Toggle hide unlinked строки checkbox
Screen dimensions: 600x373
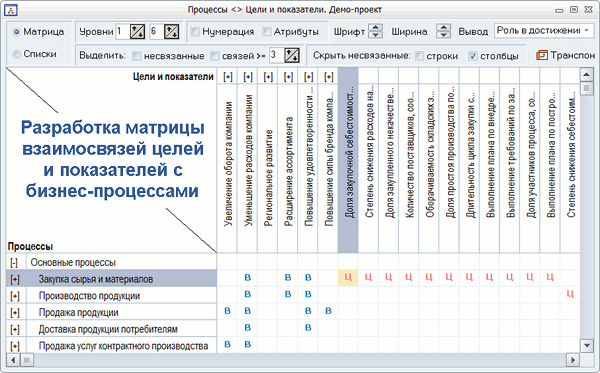(419, 56)
